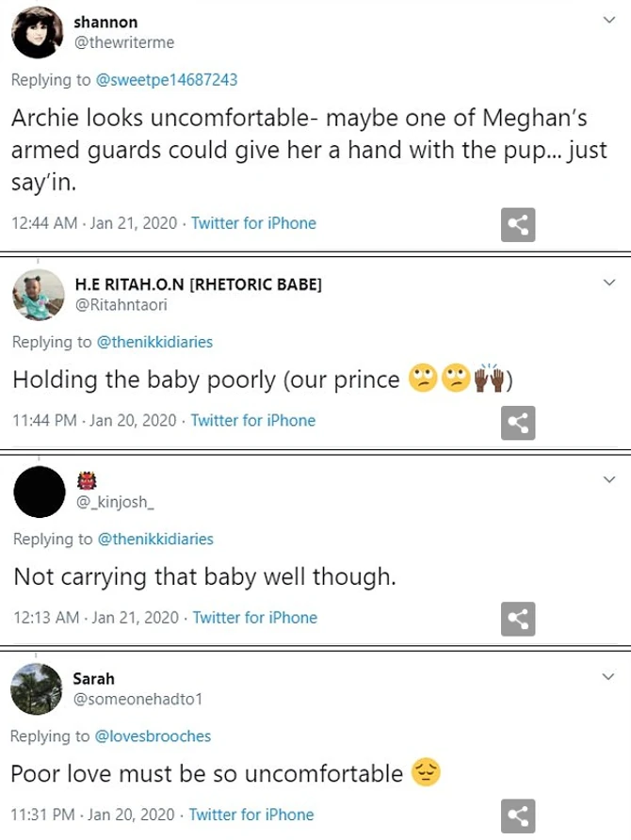
Task: Open H.E RITAH.O.N avatar image
Action: point(37,294)
